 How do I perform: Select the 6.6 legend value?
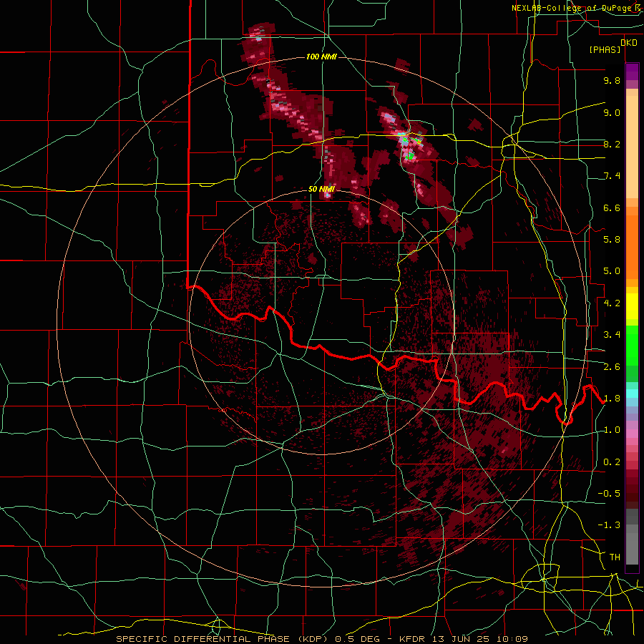coord(612,208)
